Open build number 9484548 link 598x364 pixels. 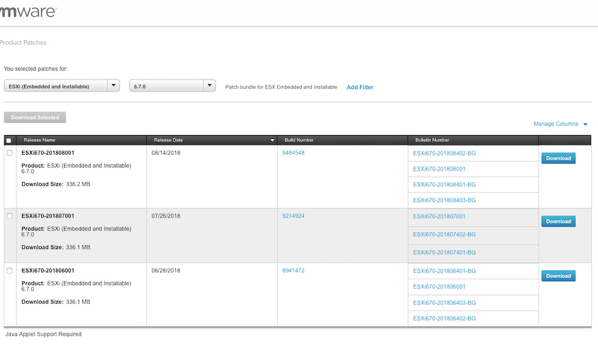click(x=293, y=153)
